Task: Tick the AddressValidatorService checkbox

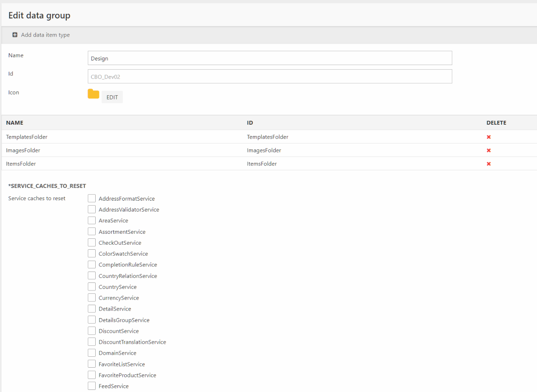Action: pos(92,209)
